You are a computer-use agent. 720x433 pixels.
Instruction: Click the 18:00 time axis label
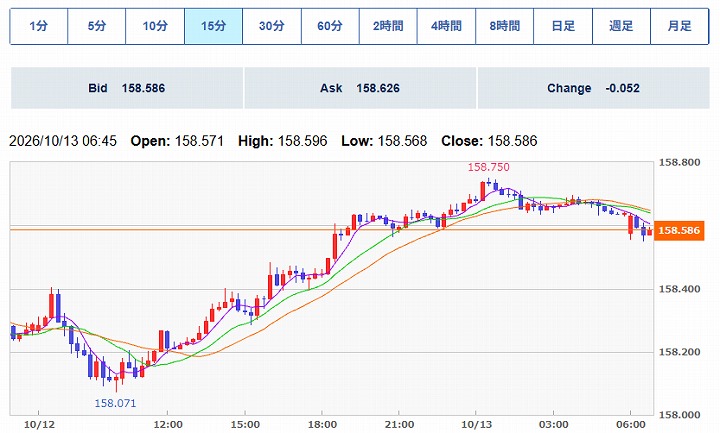coord(322,425)
